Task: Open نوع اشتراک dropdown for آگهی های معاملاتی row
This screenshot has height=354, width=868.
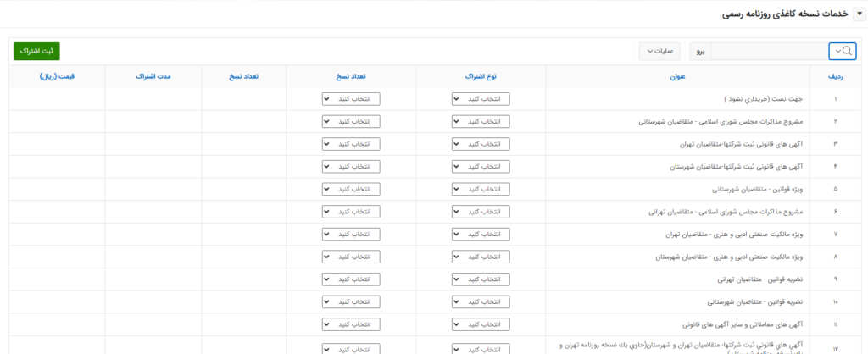Action: point(481,324)
